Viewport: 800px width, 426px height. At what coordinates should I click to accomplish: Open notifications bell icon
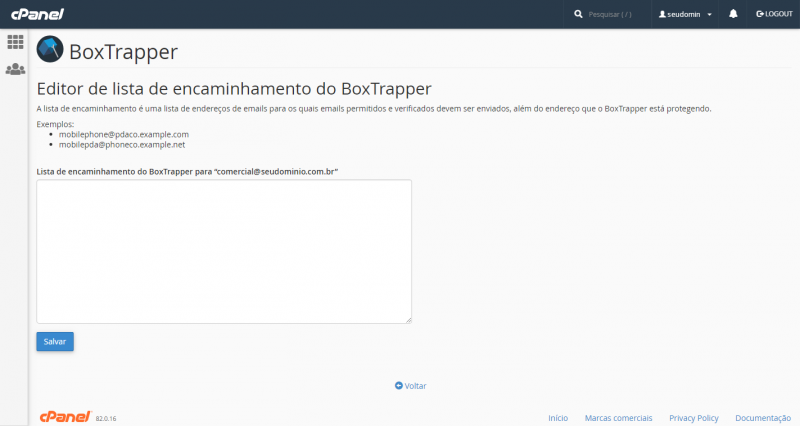click(733, 14)
